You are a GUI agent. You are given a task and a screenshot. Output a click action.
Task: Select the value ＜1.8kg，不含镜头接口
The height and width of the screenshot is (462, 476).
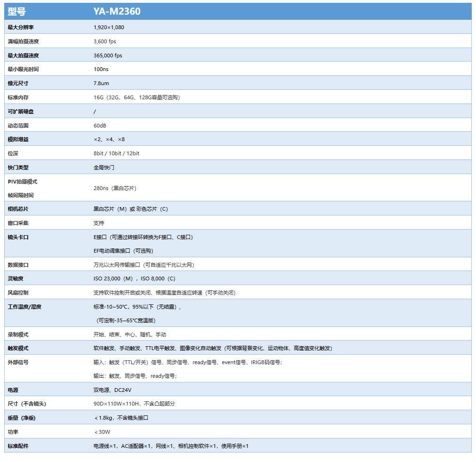121,418
